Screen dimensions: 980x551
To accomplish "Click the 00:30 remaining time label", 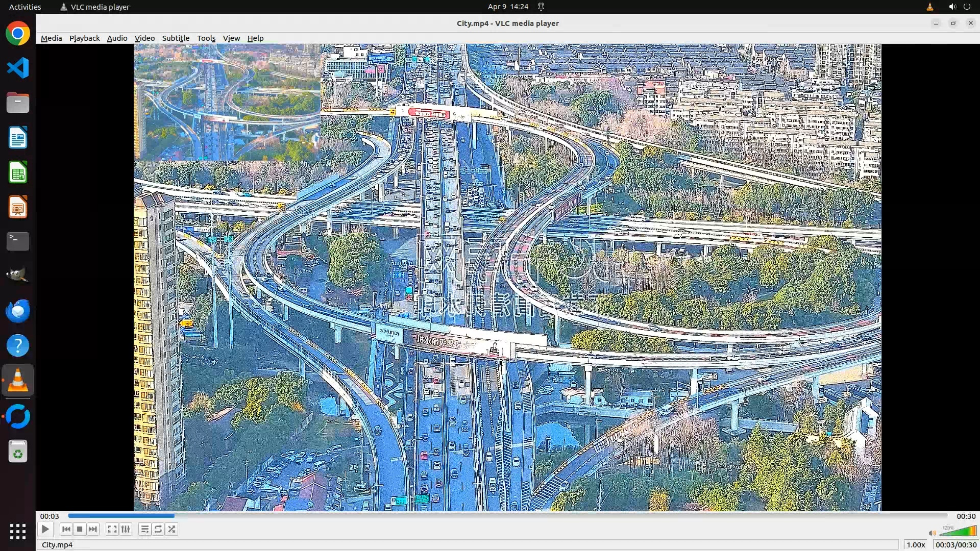I will click(966, 516).
